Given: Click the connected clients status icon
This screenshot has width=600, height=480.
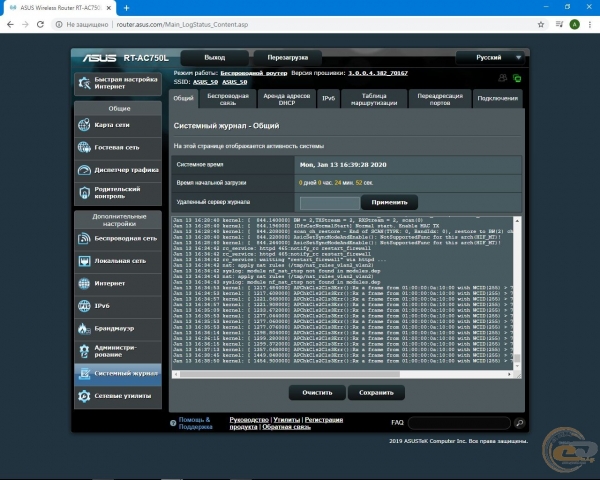Looking at the screenshot, I should point(502,78).
